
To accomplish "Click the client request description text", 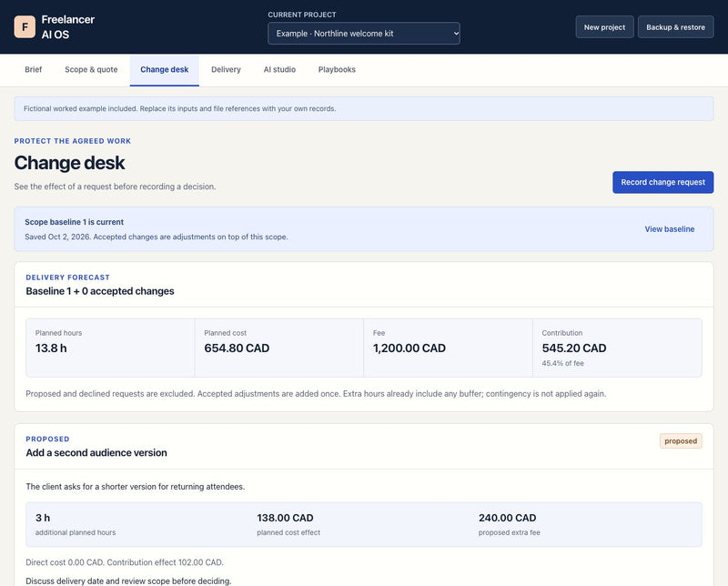I will click(x=135, y=487).
